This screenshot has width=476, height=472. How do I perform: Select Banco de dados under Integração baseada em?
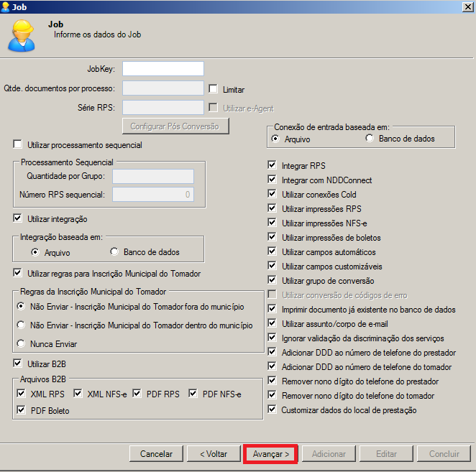pos(114,251)
